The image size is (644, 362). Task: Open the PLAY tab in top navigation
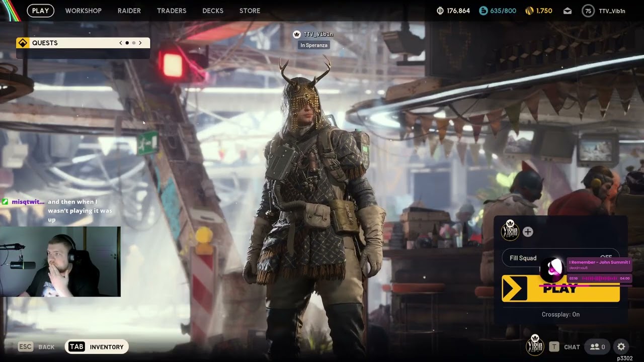point(40,11)
